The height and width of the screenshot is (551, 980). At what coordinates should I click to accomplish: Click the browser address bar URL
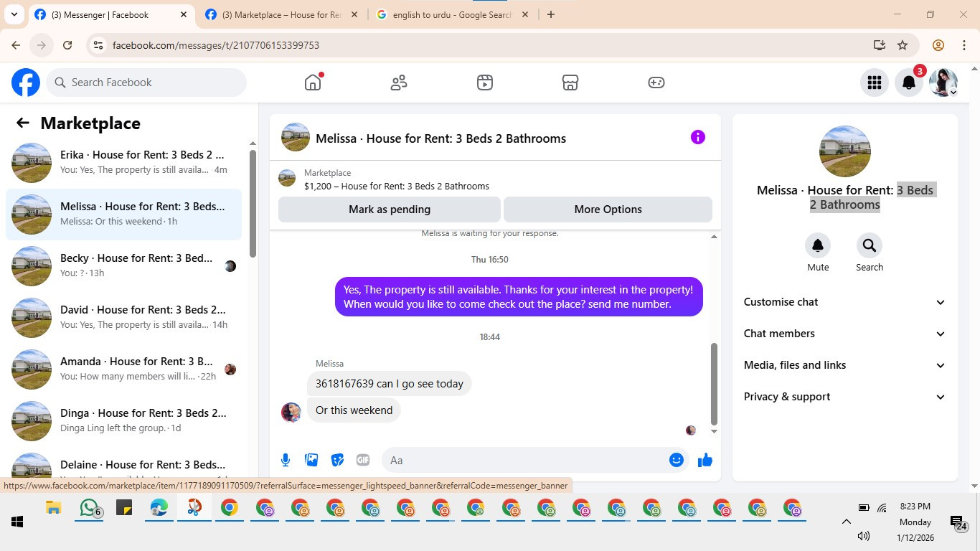[216, 45]
